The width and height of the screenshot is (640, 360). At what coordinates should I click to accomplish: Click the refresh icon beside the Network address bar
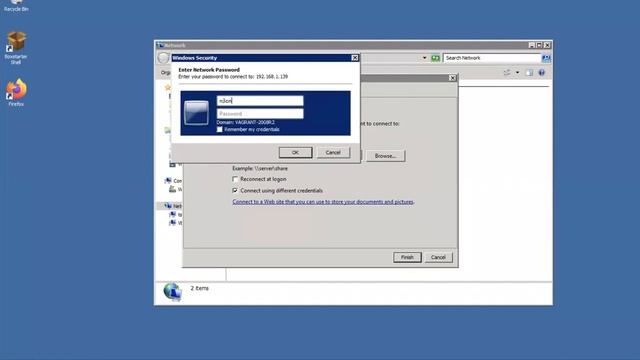coord(436,58)
